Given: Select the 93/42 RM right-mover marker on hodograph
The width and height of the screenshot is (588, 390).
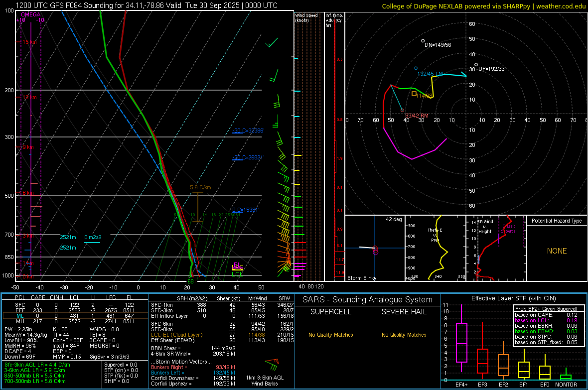Looking at the screenshot, I should coord(402,110).
